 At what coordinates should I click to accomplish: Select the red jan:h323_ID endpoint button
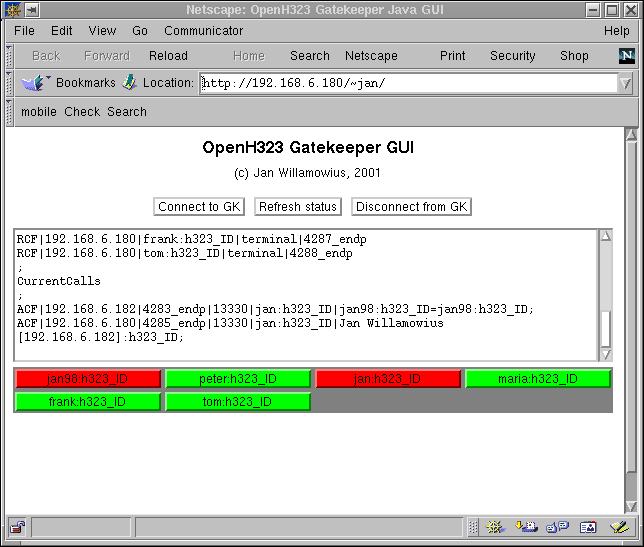coord(388,379)
